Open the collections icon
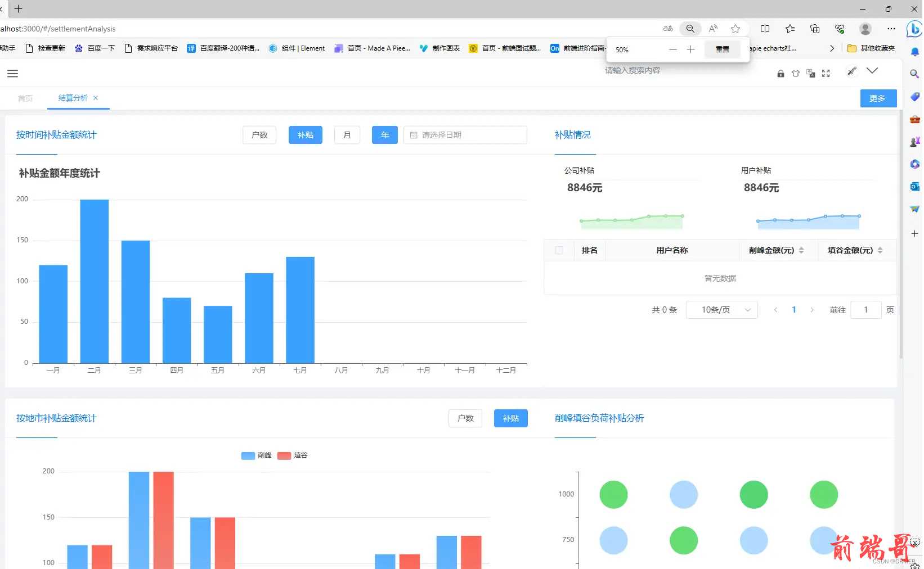Viewport: 924px width, 569px height. click(x=815, y=29)
